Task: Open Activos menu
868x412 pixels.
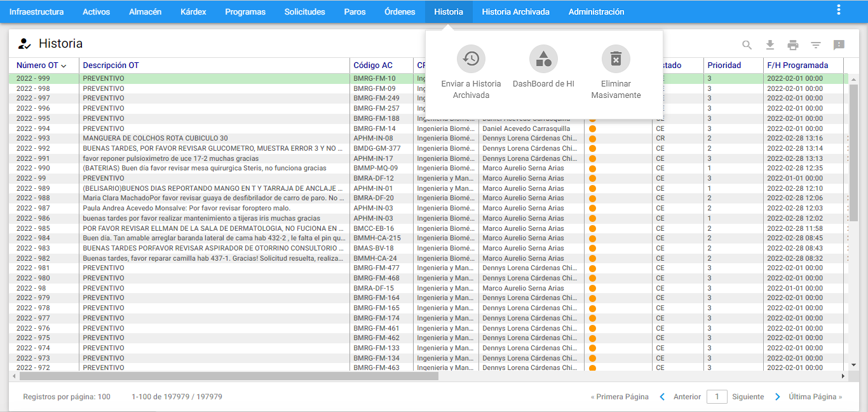Action: tap(96, 11)
